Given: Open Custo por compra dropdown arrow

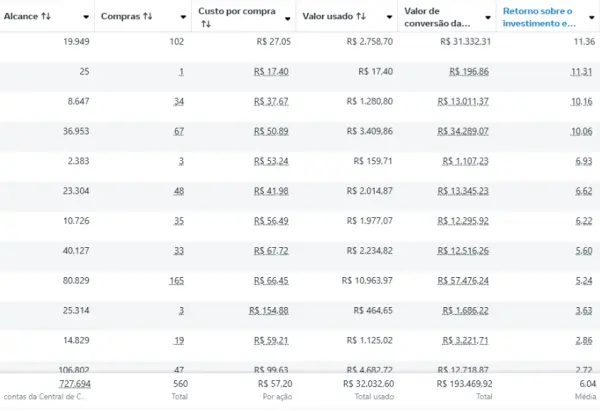Looking at the screenshot, I should (287, 18).
